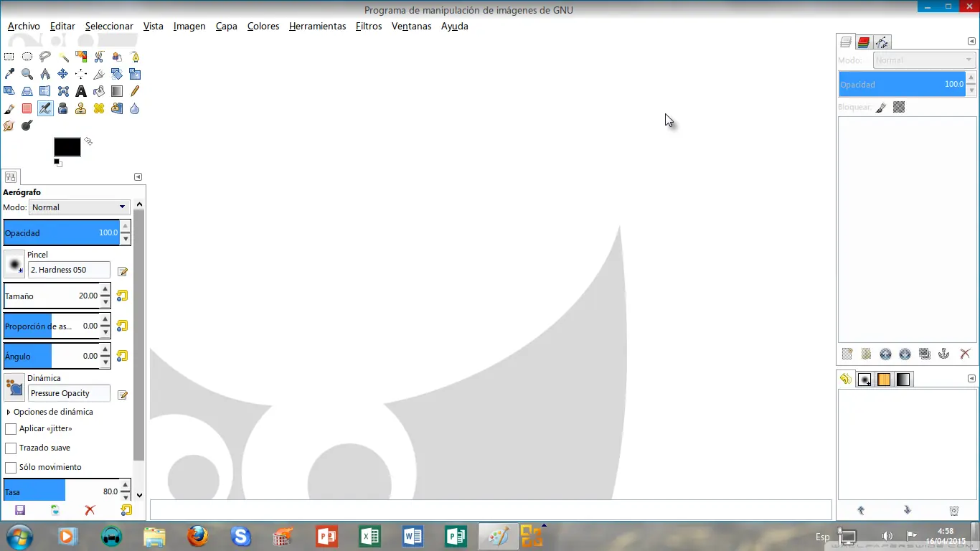Select the Crop knife tool

(99, 73)
